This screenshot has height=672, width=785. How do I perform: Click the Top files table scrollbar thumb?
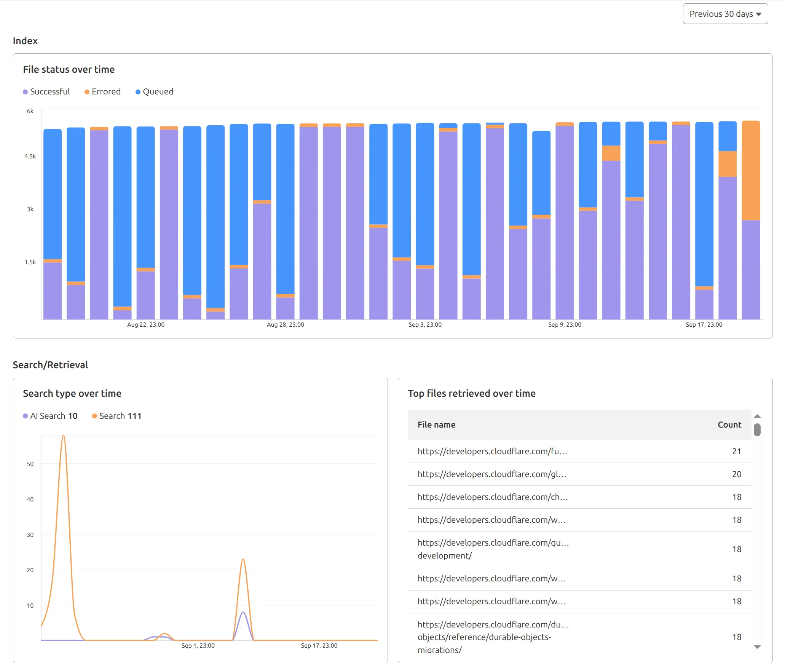pyautogui.click(x=756, y=430)
